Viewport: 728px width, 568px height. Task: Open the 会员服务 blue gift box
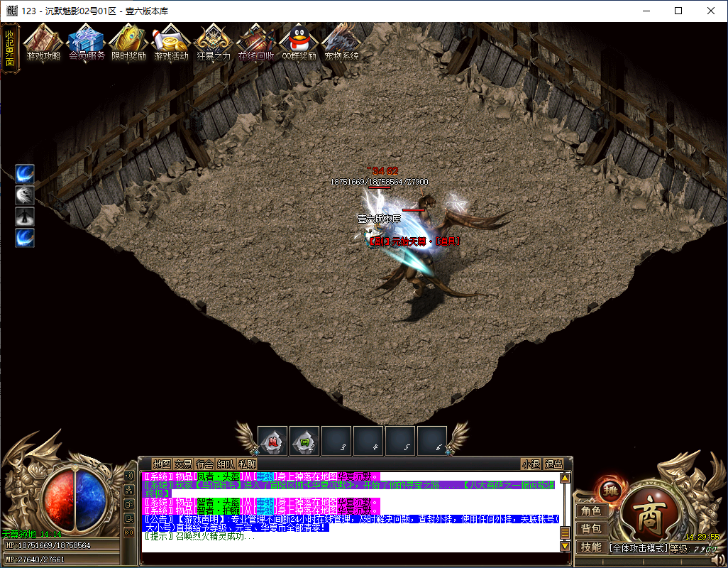[87, 43]
